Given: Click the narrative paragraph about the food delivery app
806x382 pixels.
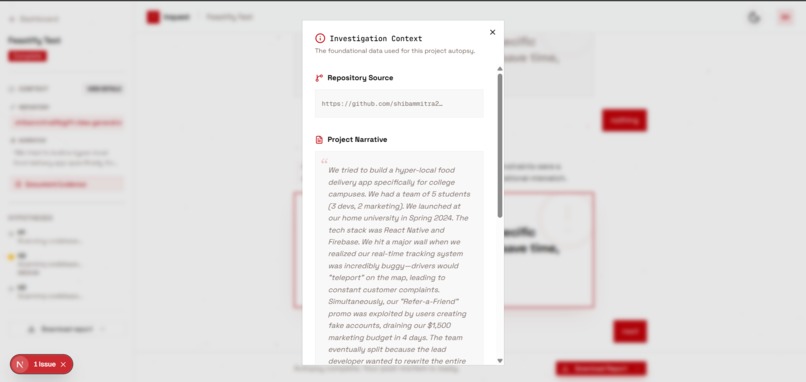Looking at the screenshot, I should 399,265.
